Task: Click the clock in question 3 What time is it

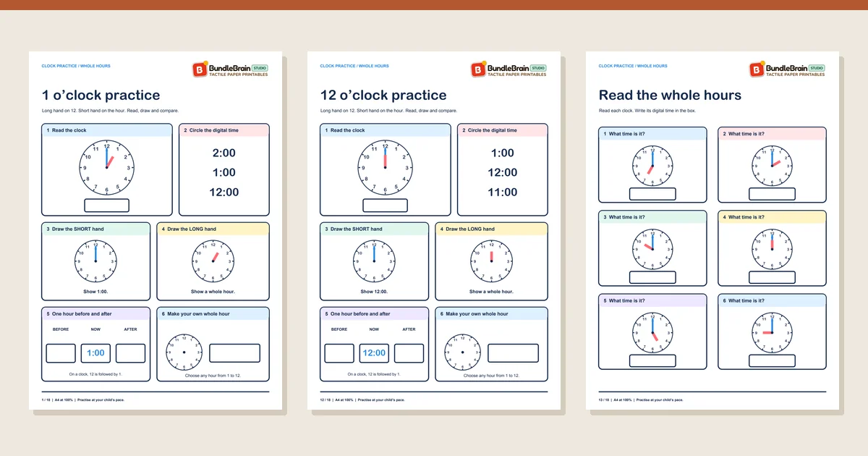Action: [x=652, y=248]
